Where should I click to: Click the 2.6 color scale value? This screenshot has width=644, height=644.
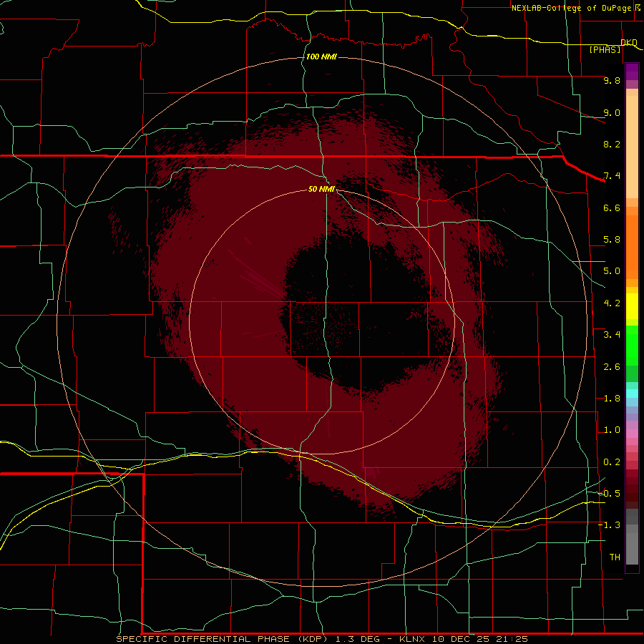(612, 367)
